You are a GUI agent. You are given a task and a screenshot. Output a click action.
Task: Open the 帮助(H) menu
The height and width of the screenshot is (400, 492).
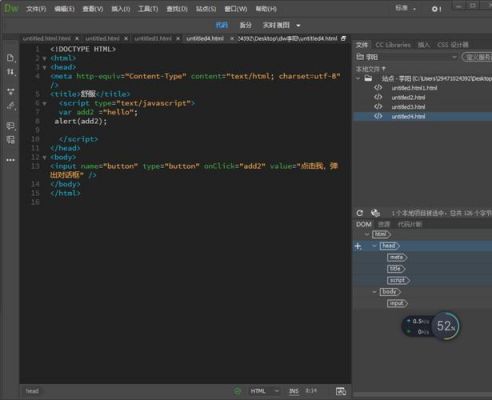click(266, 9)
